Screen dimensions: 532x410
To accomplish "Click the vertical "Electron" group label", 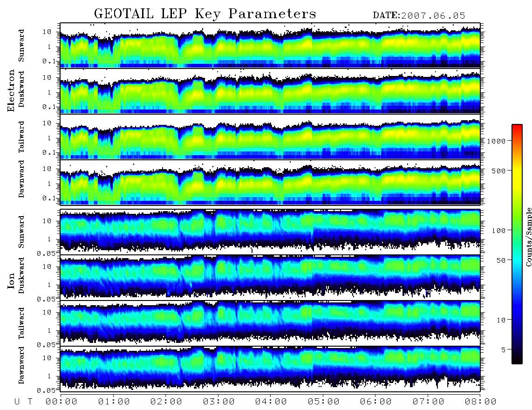I will 11,90.
